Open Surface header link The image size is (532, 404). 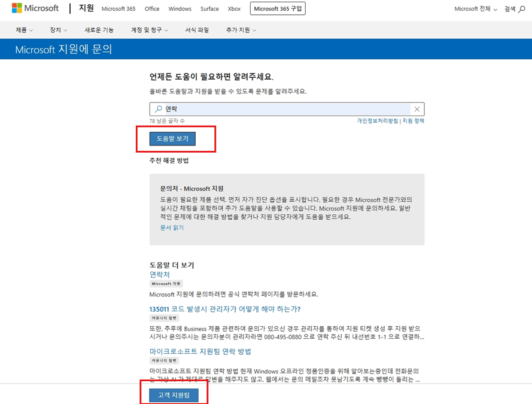209,9
